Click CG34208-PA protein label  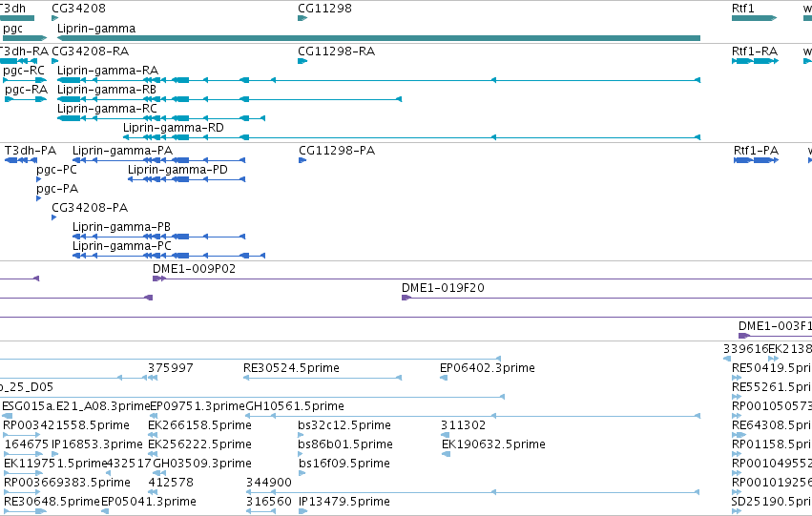pos(90,208)
